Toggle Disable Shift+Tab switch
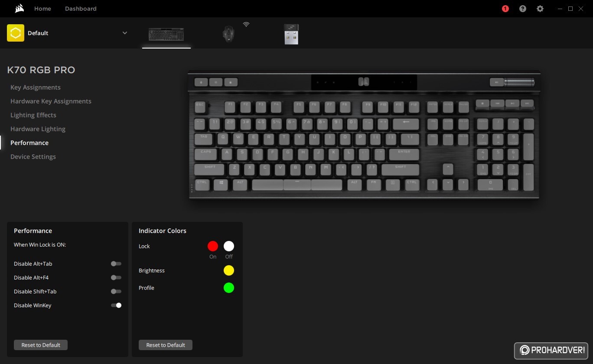Screen dimensions: 593x364 tap(116, 291)
